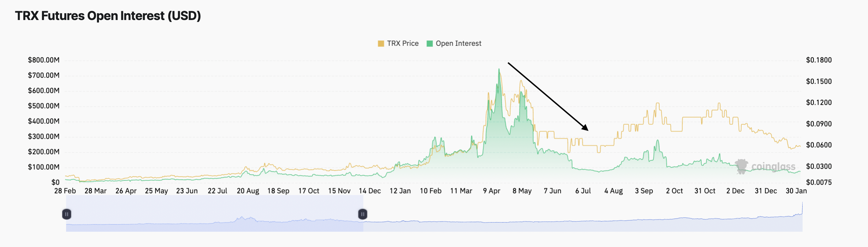Click the 28 Feb date label
The height and width of the screenshot is (247, 868).
point(65,191)
